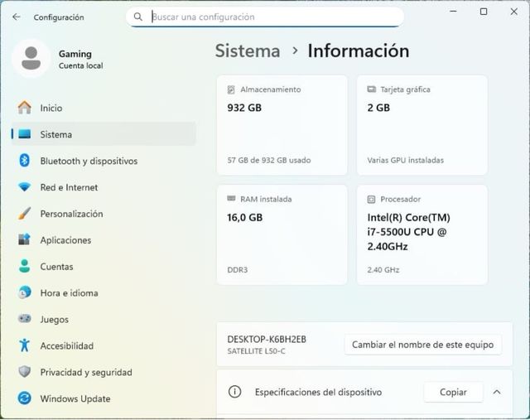
Task: Open the Inicio menu item
Action: 104,108
